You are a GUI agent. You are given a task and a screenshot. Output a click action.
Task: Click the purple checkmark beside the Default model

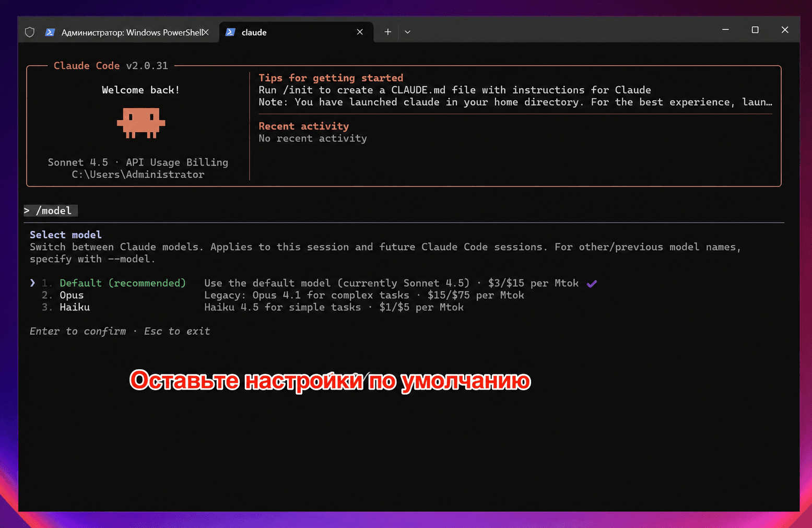[592, 284]
